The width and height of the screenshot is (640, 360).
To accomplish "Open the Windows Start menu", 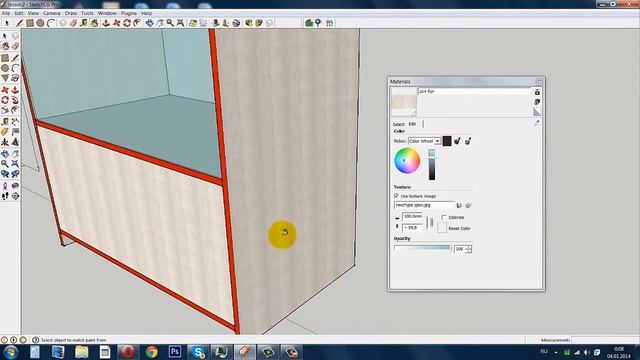I will tap(11, 352).
